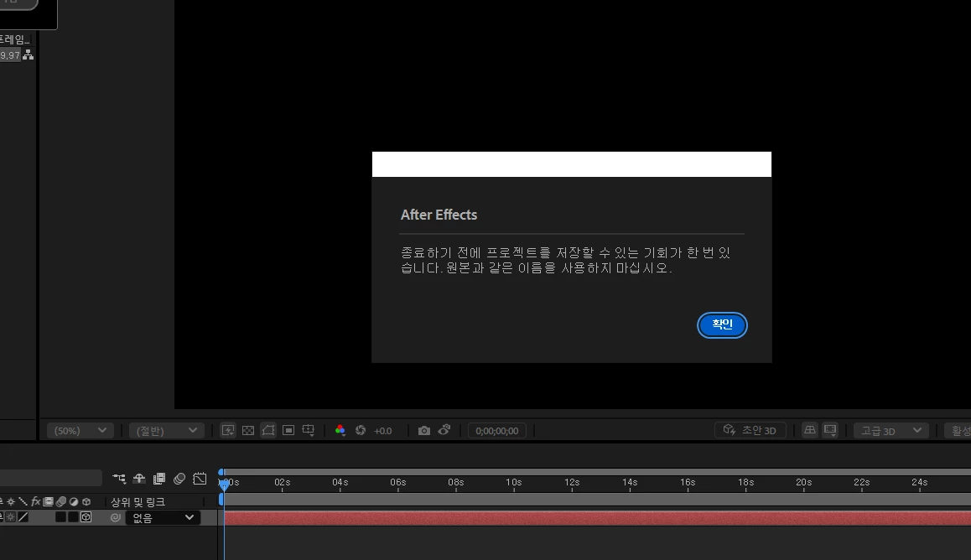Click the 06s mark on time ruler
This screenshot has width=971, height=560.
[397, 482]
